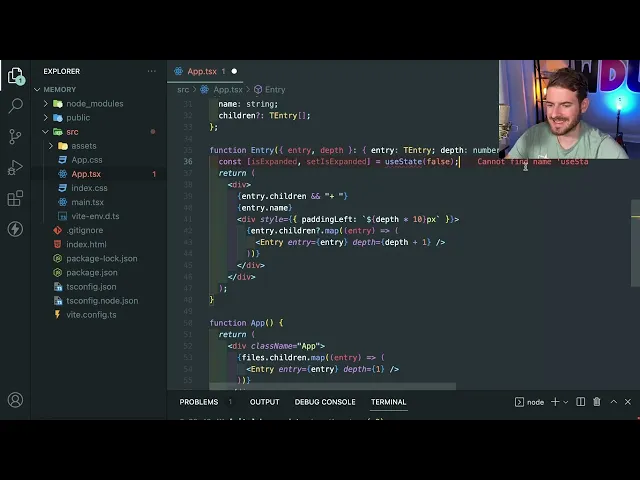Screen dimensions: 640x480
Task: Click the unsaved dot on App.tsx tab
Action: pyautogui.click(x=234, y=71)
